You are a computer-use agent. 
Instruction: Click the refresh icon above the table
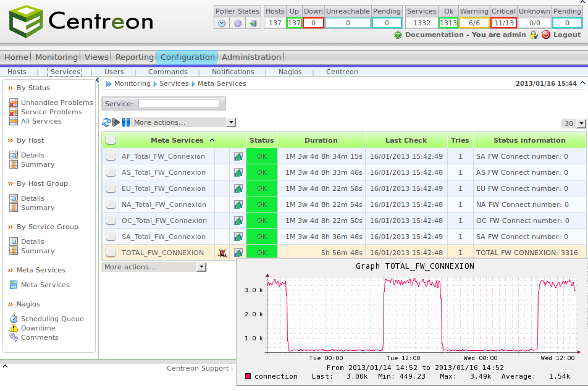pyautogui.click(x=106, y=122)
